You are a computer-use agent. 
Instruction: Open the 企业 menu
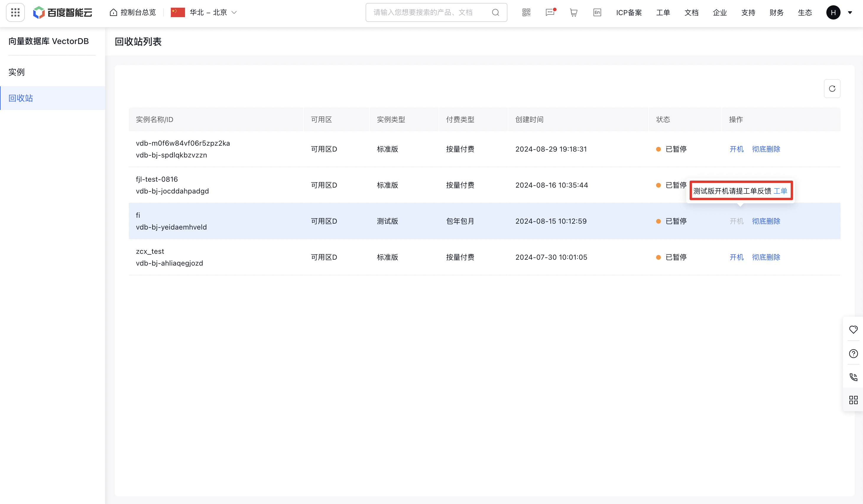point(719,13)
